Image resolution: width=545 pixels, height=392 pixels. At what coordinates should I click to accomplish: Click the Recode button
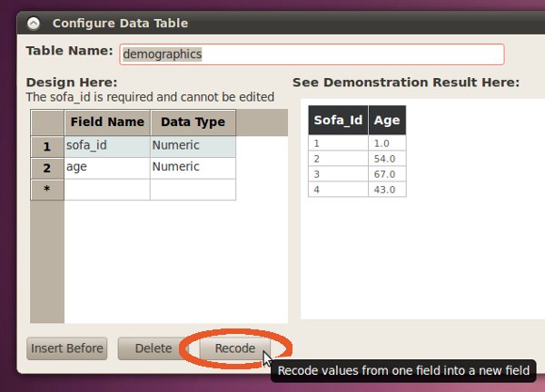click(x=235, y=348)
